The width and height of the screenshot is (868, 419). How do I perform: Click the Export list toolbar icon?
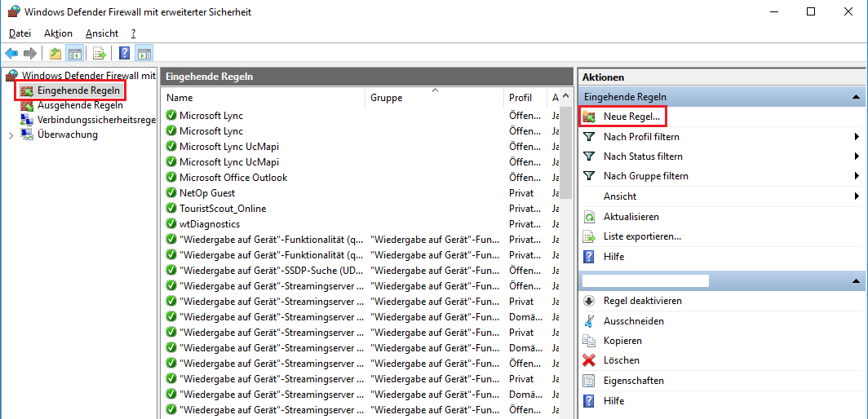100,53
